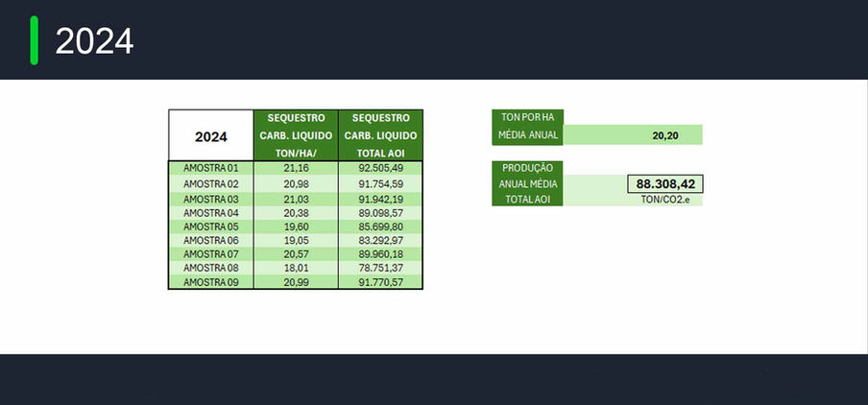Click the AMOSTRA 05 cell
Viewport: 868px width, 405px height.
point(210,226)
